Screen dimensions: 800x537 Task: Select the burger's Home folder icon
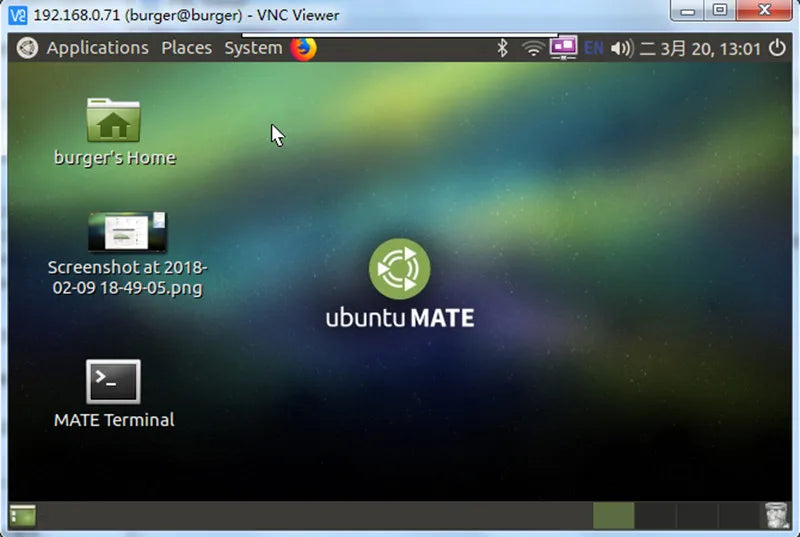tap(113, 121)
